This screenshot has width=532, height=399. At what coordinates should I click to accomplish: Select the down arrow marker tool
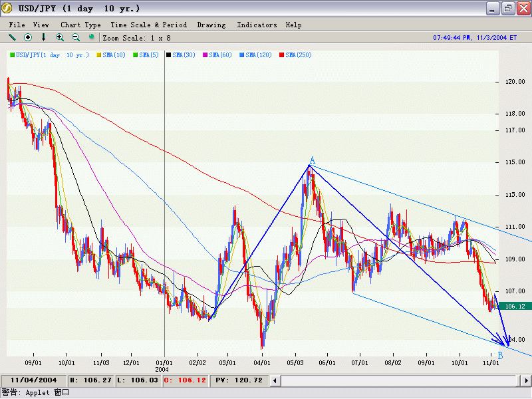tap(44, 37)
